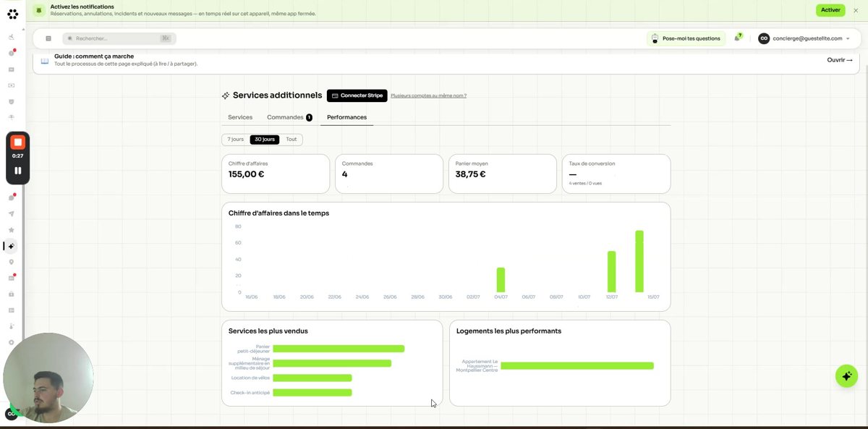Click the Guestelite logo in the sidebar
The image size is (868, 429).
coord(12,14)
